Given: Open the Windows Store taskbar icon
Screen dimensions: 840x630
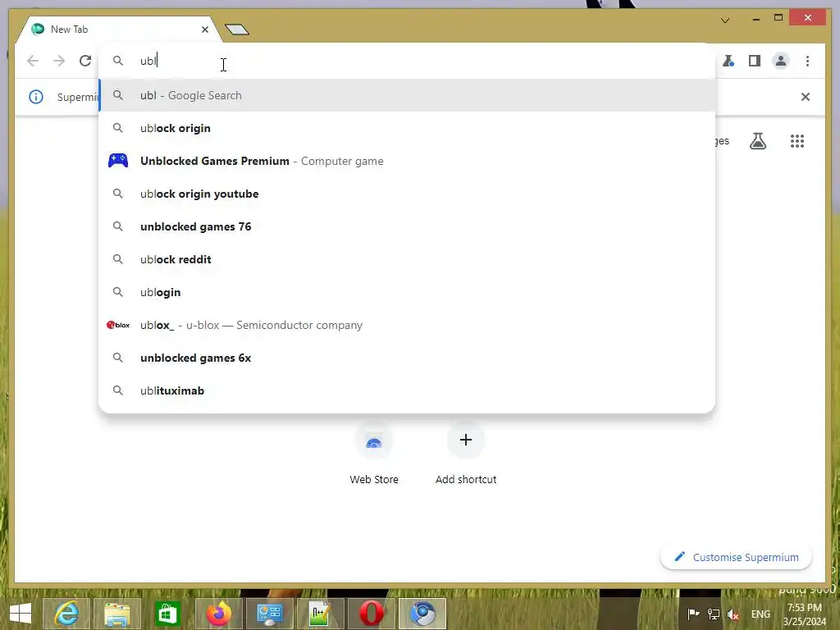Looking at the screenshot, I should point(167,614).
